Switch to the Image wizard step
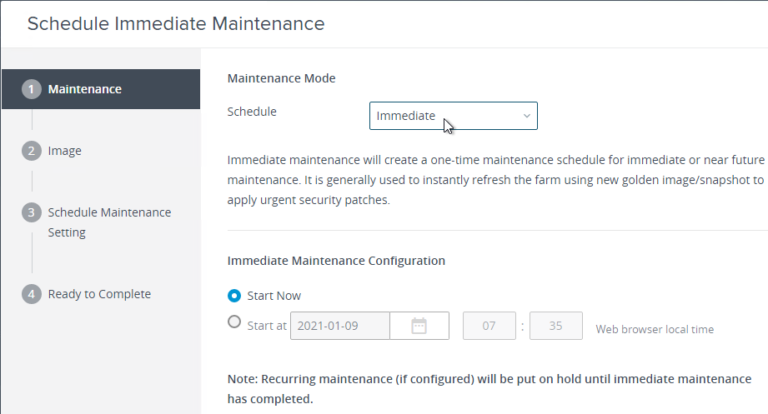 coord(65,151)
